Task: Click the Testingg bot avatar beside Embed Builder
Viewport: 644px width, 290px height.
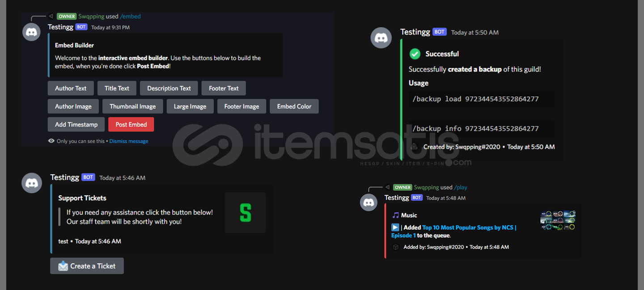Action: coord(31,32)
